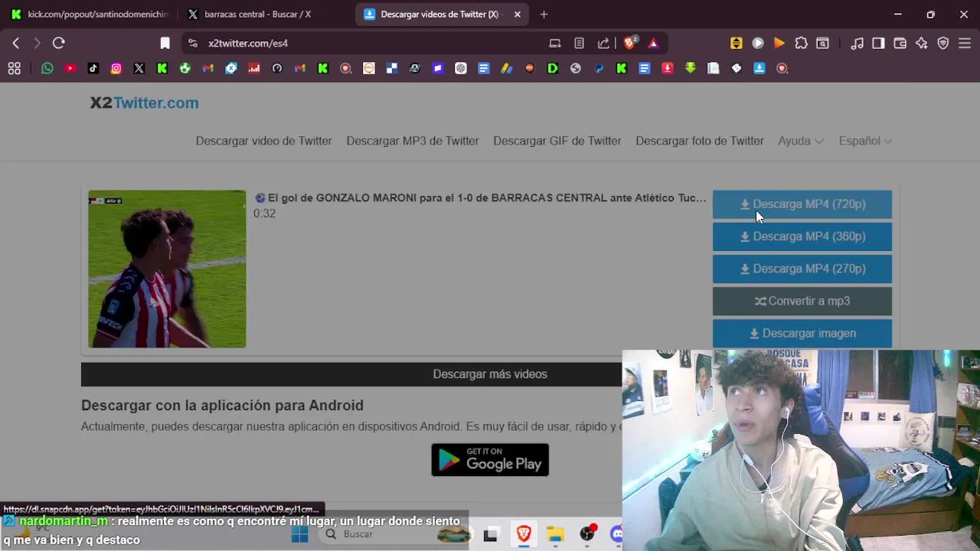Open the browser hamburger menu
980x551 pixels.
tap(965, 43)
